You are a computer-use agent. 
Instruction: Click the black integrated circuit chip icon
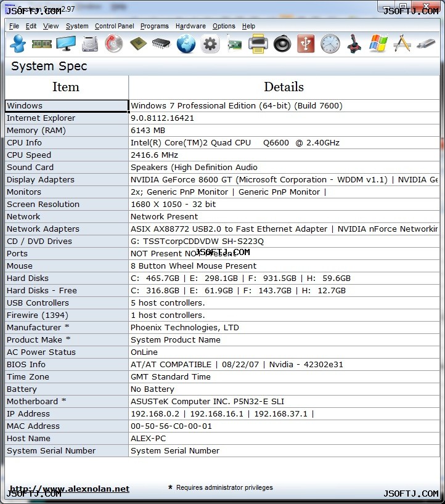pos(161,44)
